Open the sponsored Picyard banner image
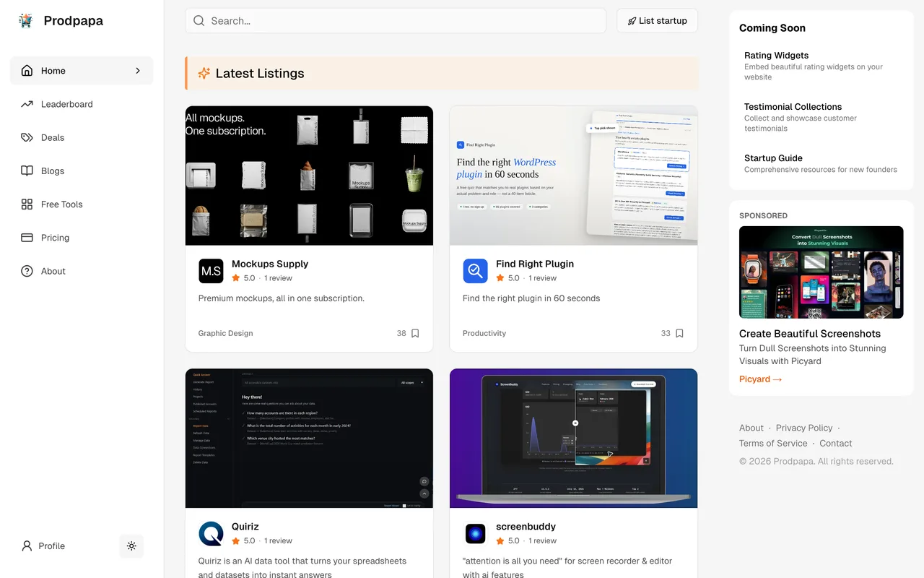 pos(821,272)
